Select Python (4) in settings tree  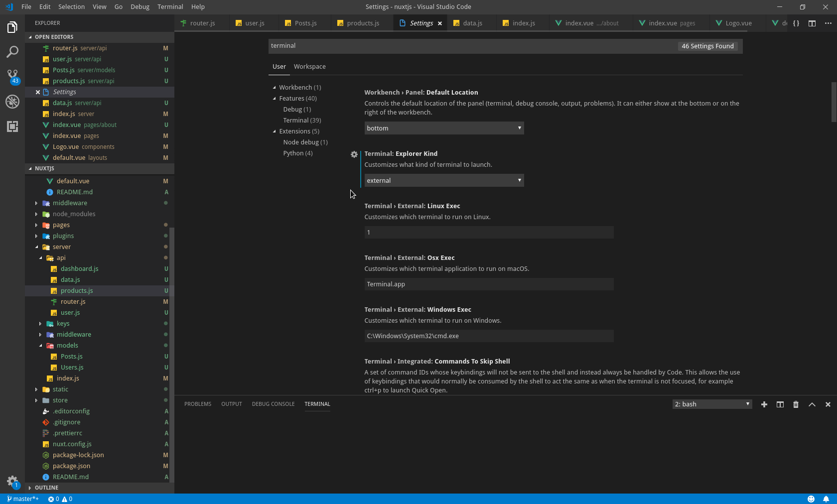click(x=298, y=153)
